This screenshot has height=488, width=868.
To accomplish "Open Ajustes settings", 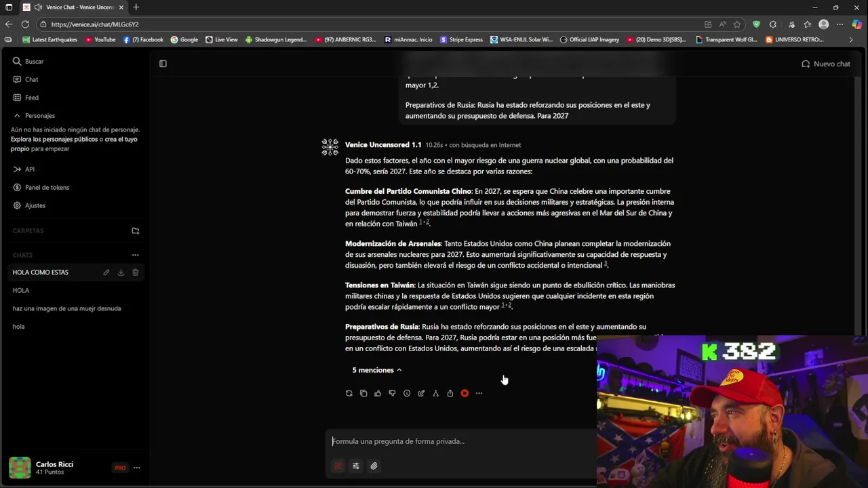I will click(29, 205).
